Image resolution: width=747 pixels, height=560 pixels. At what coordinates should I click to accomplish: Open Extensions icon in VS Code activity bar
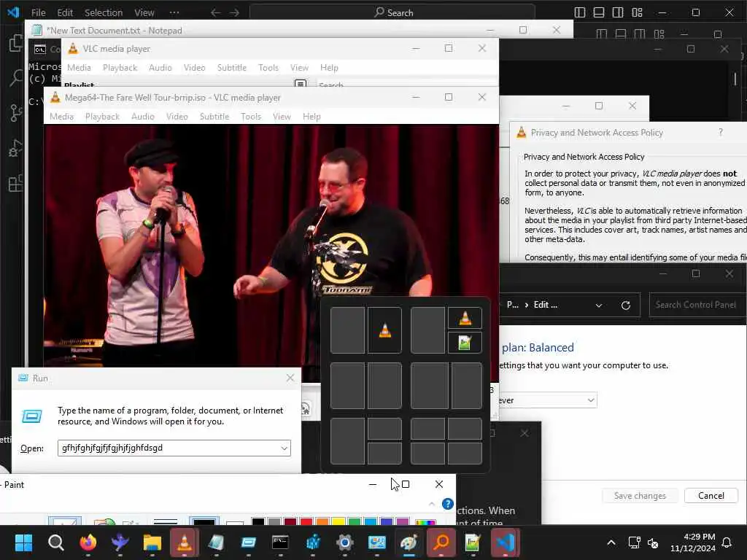click(15, 183)
